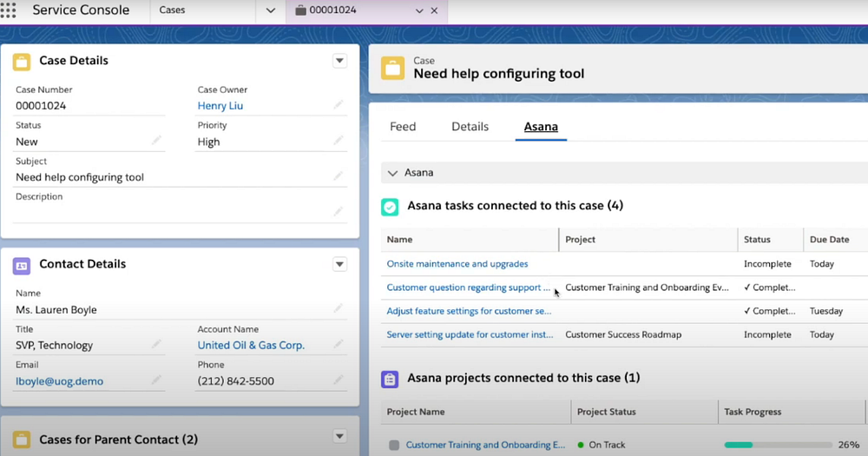Viewport: 868px width, 456px height.
Task: Edit Title field pencil icon
Action: pyautogui.click(x=156, y=344)
